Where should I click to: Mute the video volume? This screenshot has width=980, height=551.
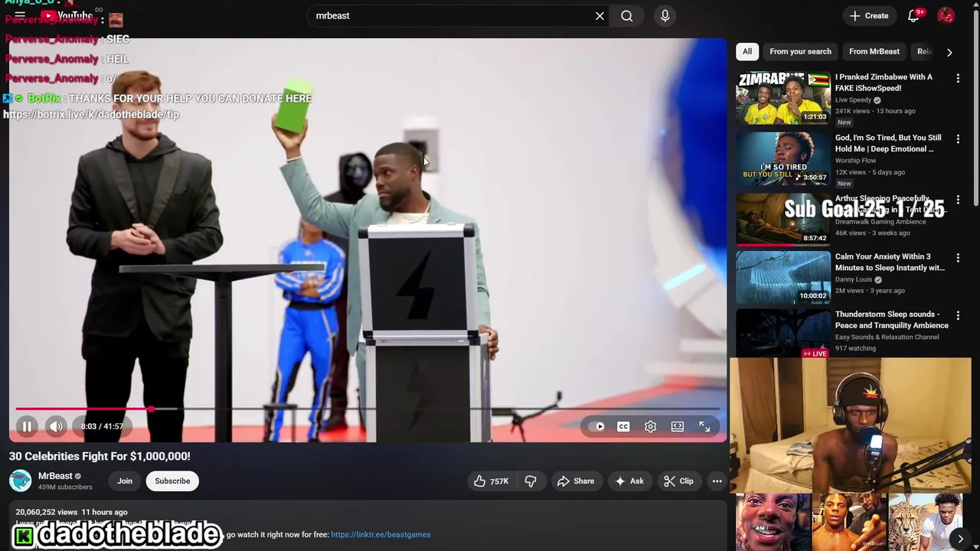(56, 426)
